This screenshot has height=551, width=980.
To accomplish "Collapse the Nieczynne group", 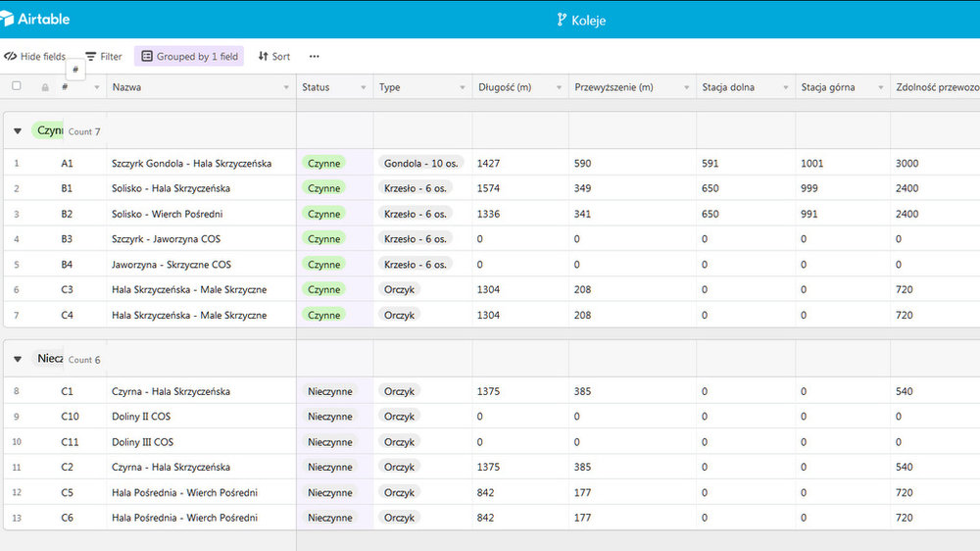I will (x=18, y=359).
